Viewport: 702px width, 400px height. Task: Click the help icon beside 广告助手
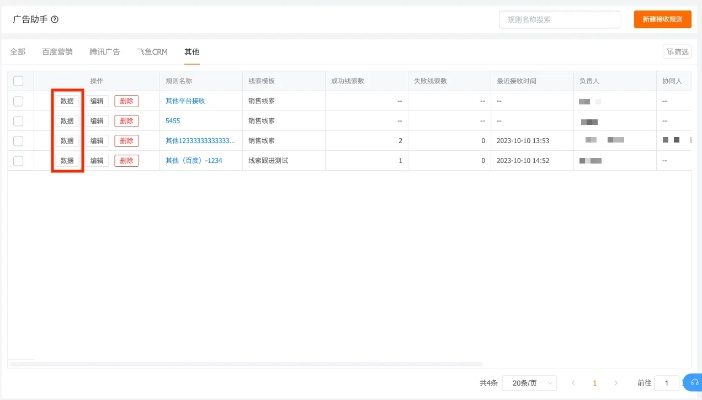point(55,19)
